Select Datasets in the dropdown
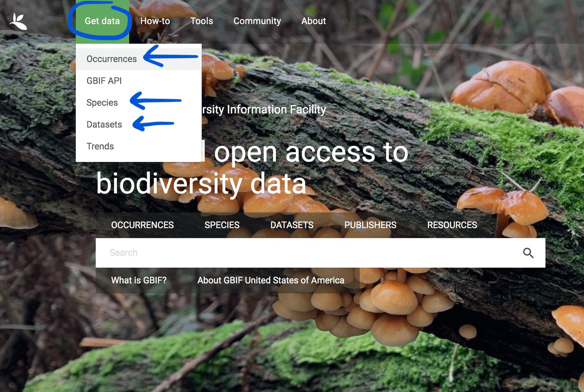 point(104,124)
